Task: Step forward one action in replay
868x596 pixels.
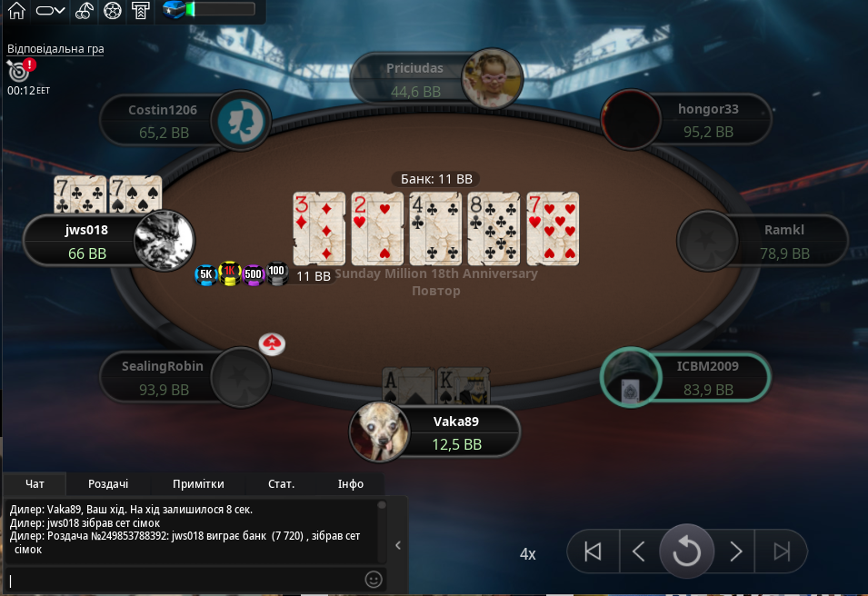Action: click(735, 551)
